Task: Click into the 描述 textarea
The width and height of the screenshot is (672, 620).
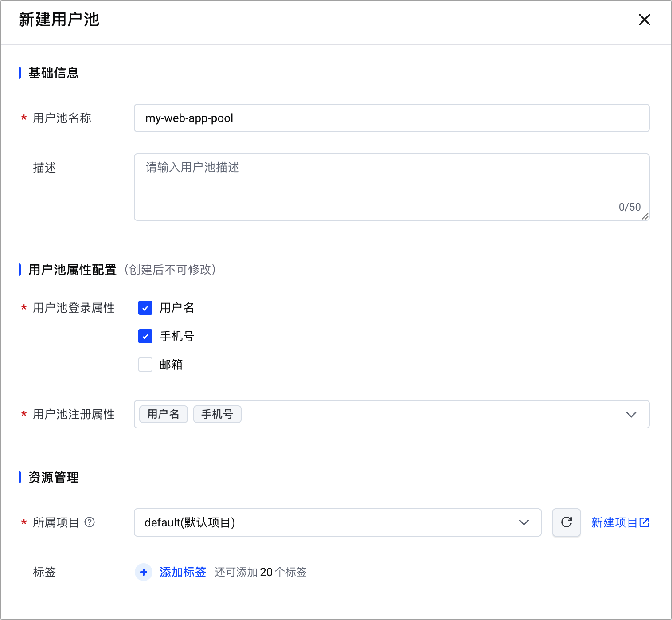Action: click(x=392, y=187)
